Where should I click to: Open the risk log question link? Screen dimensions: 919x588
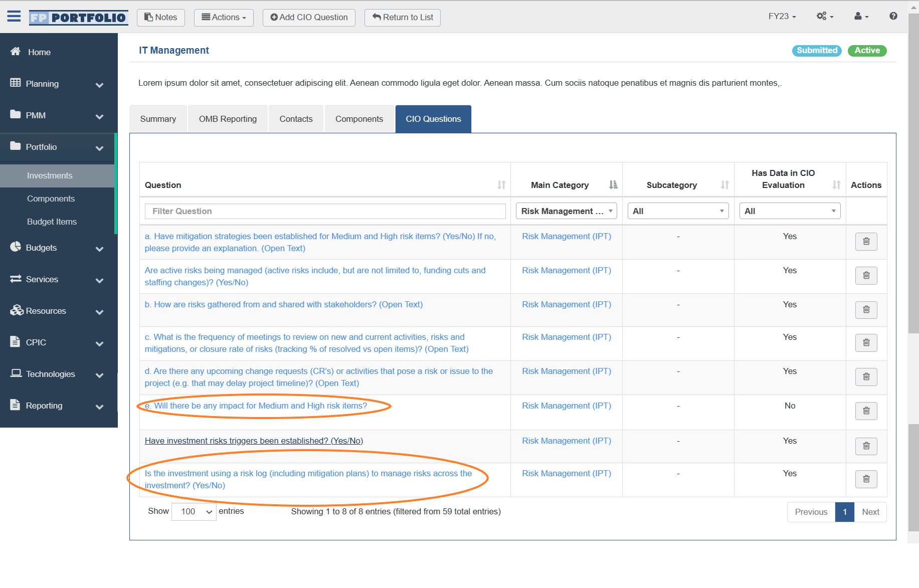coord(308,479)
